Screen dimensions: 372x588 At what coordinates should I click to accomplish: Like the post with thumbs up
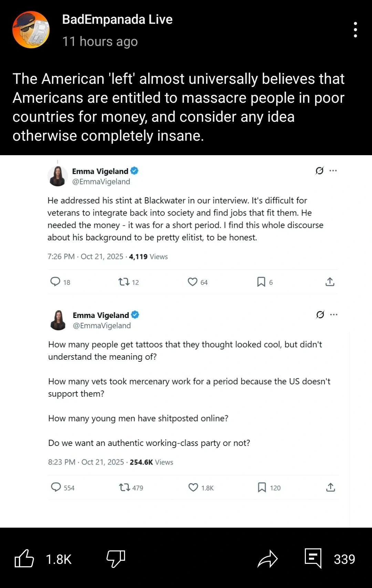[24, 559]
